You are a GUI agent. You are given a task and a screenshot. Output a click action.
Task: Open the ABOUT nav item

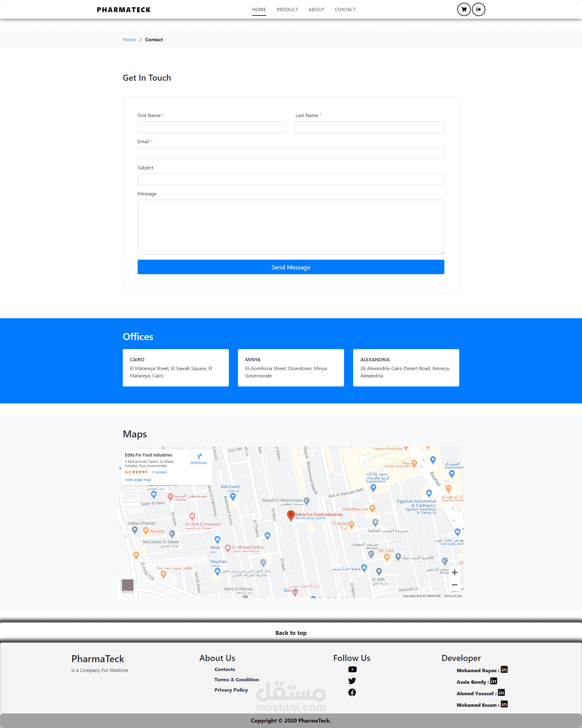point(316,9)
